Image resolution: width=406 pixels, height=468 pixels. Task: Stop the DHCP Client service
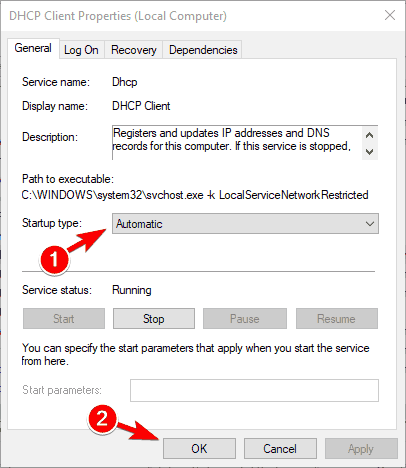click(154, 319)
